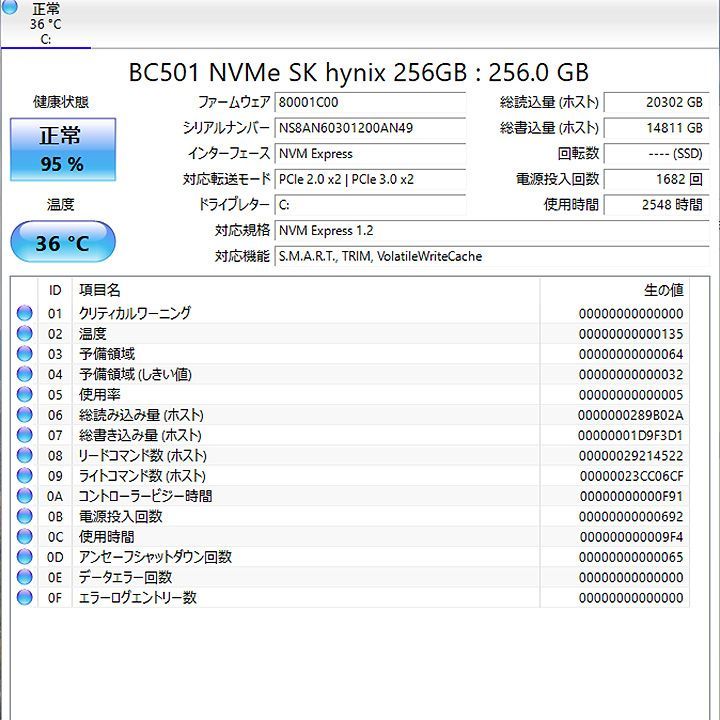The width and height of the screenshot is (720, 720).
Task: Click the ID column header
Action: [x=55, y=290]
